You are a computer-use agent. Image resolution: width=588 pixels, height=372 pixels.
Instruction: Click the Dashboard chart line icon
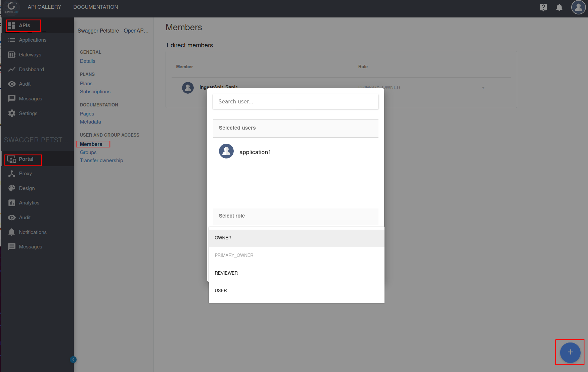(x=12, y=69)
